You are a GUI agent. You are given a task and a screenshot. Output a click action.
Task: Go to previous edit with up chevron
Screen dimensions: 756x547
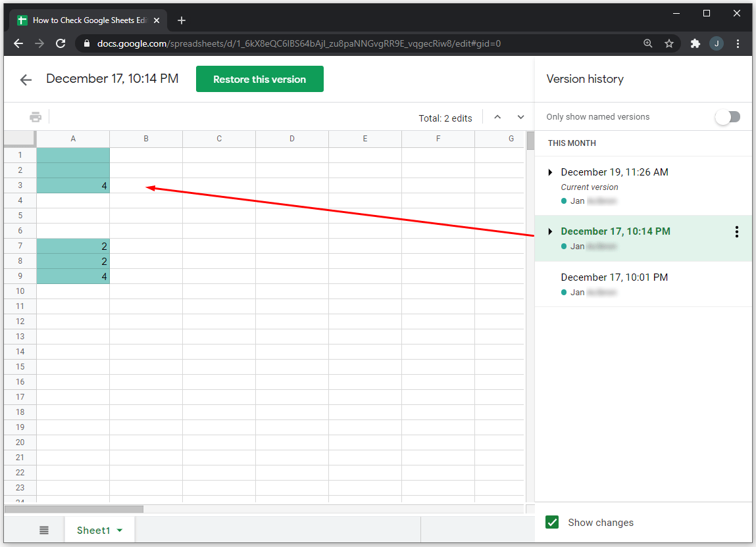coord(497,117)
